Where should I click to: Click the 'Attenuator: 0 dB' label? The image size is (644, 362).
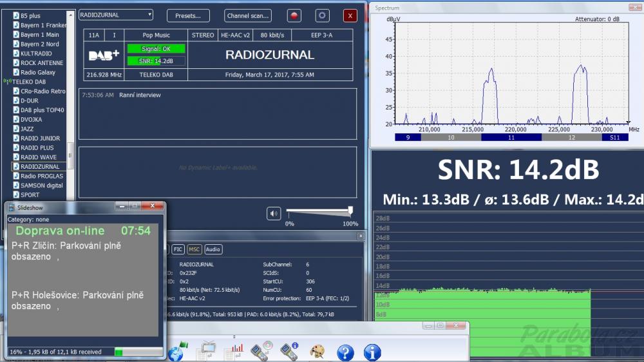coord(597,19)
